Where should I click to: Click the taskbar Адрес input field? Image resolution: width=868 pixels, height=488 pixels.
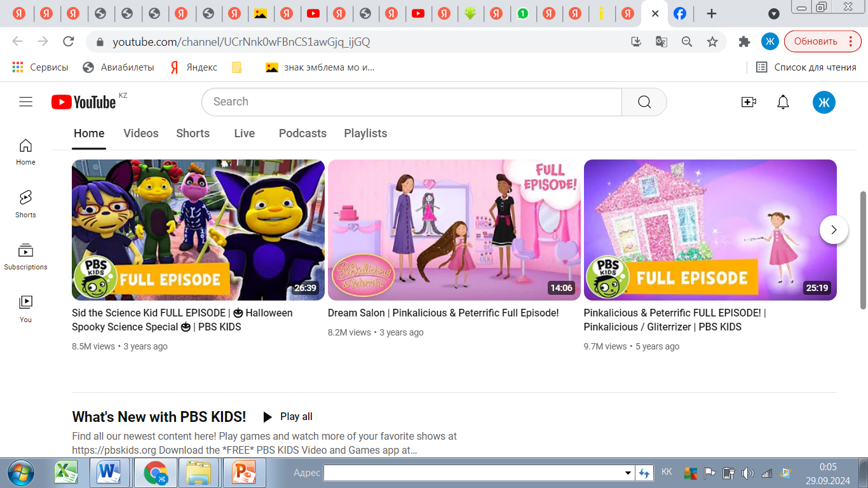473,473
